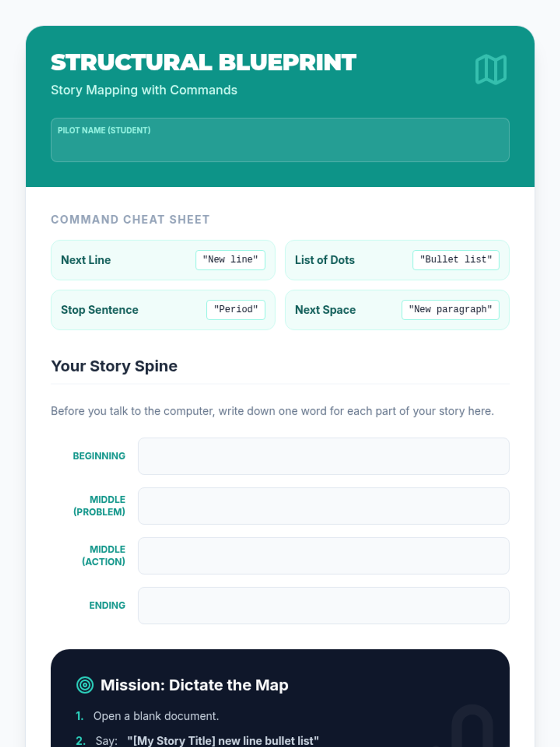Click the "New line" command chip
The height and width of the screenshot is (747, 560).
coord(231,260)
